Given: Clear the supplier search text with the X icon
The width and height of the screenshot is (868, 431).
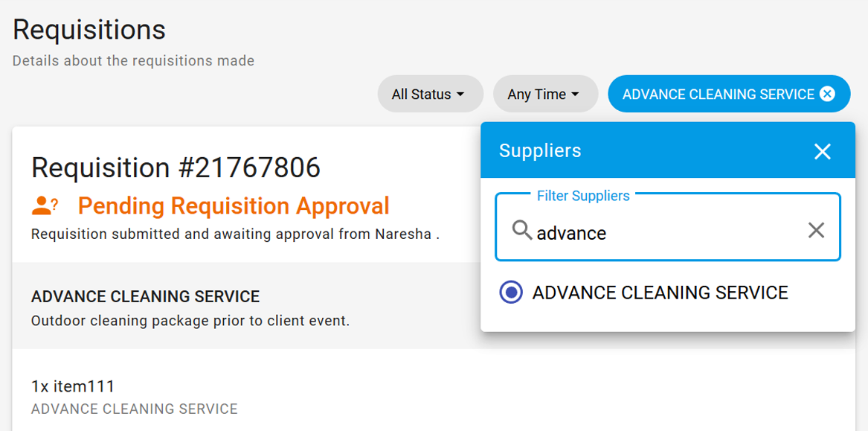Looking at the screenshot, I should (816, 231).
